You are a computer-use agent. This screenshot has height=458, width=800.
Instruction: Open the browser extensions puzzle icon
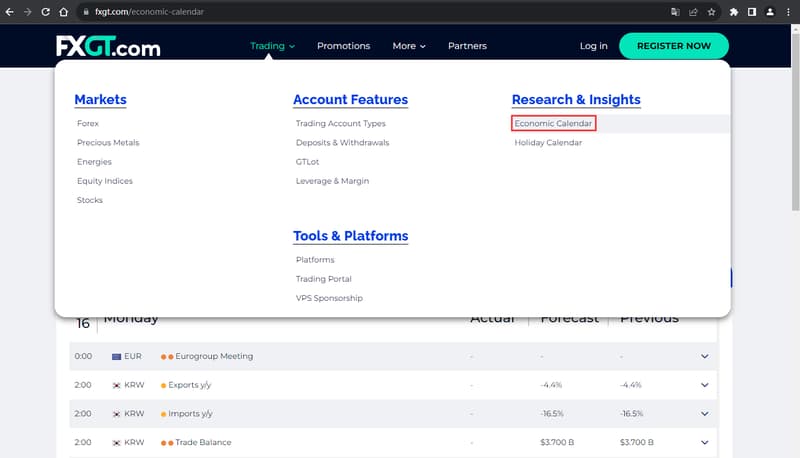click(x=734, y=12)
